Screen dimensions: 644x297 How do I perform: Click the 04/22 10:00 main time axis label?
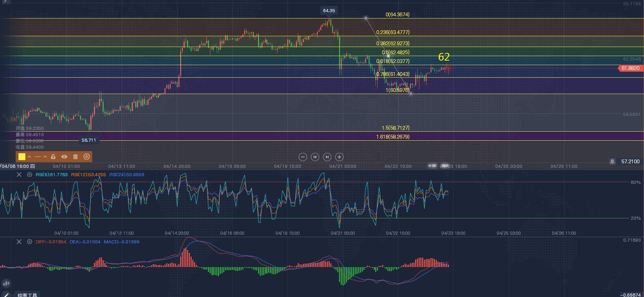[398, 166]
